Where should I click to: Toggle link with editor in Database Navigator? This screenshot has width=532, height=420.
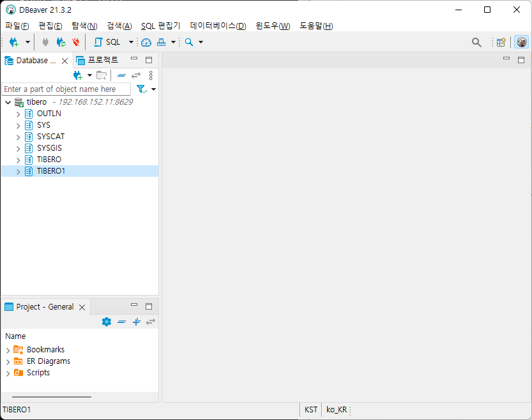137,75
